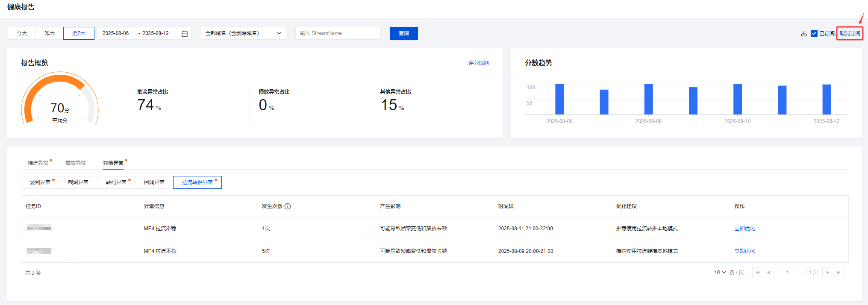Go to the first page arrow

pyautogui.click(x=758, y=273)
